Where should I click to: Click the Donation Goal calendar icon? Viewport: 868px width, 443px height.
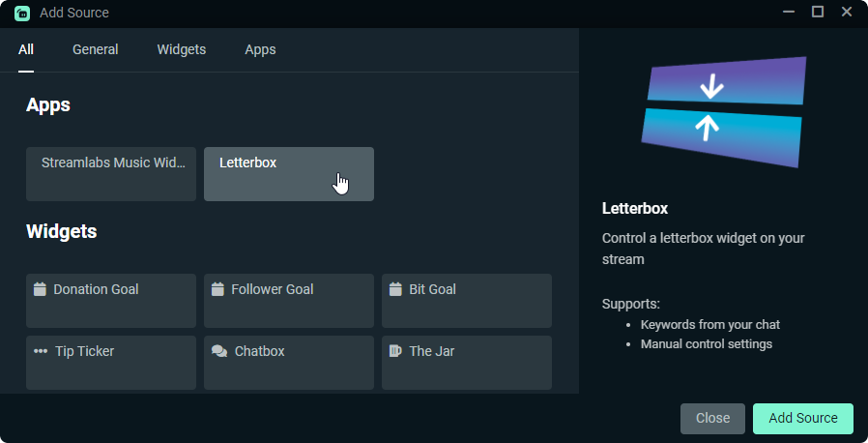40,289
